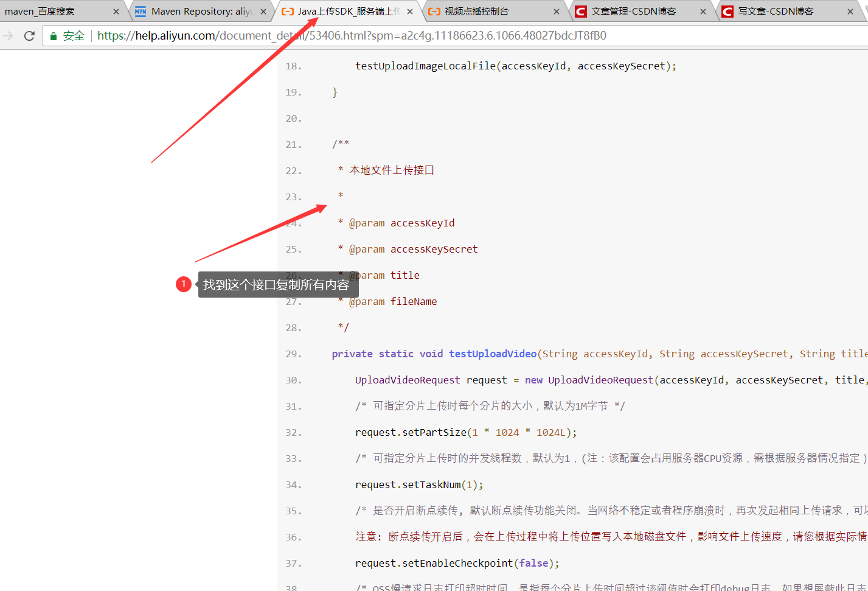Click the closing brace on line 19
The width and height of the screenshot is (868, 591).
335,93
